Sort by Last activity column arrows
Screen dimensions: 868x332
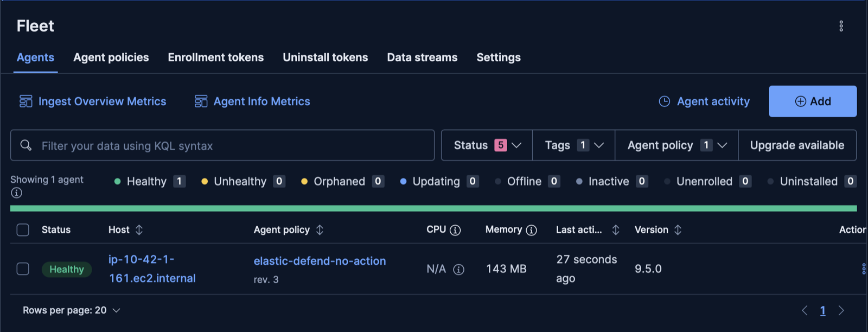(x=615, y=230)
